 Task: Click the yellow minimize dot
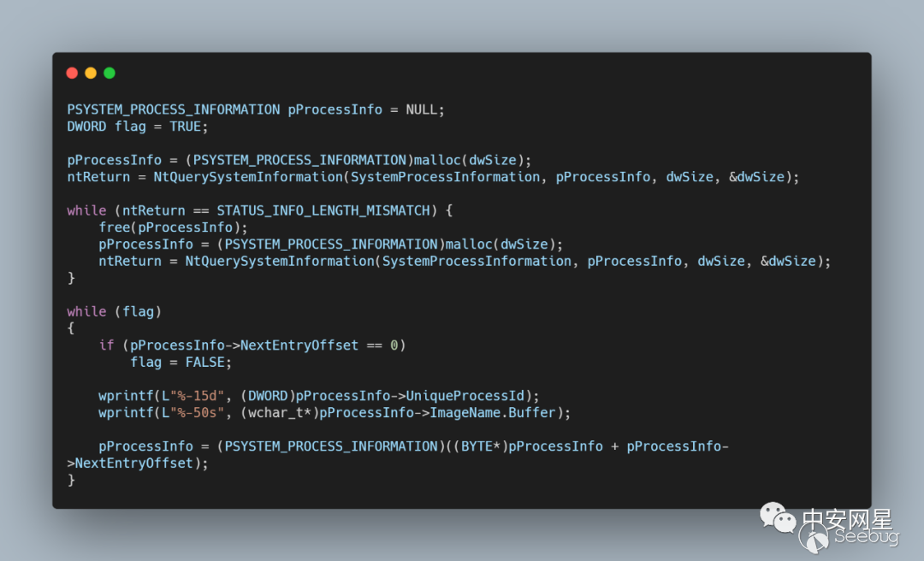click(91, 74)
